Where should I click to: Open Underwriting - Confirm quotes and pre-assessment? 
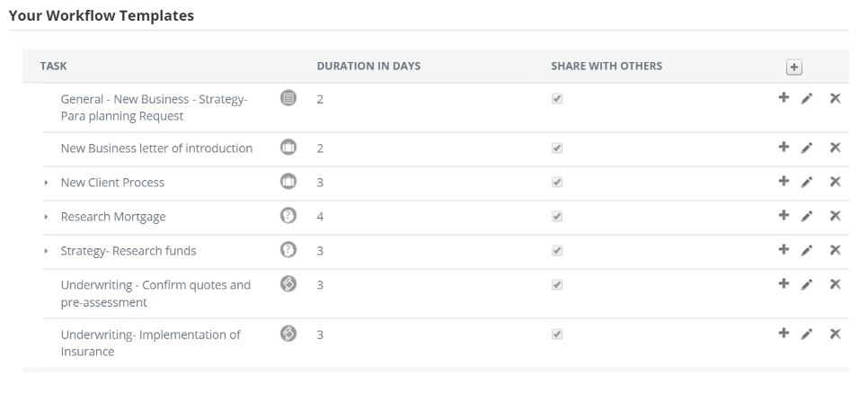coord(155,293)
